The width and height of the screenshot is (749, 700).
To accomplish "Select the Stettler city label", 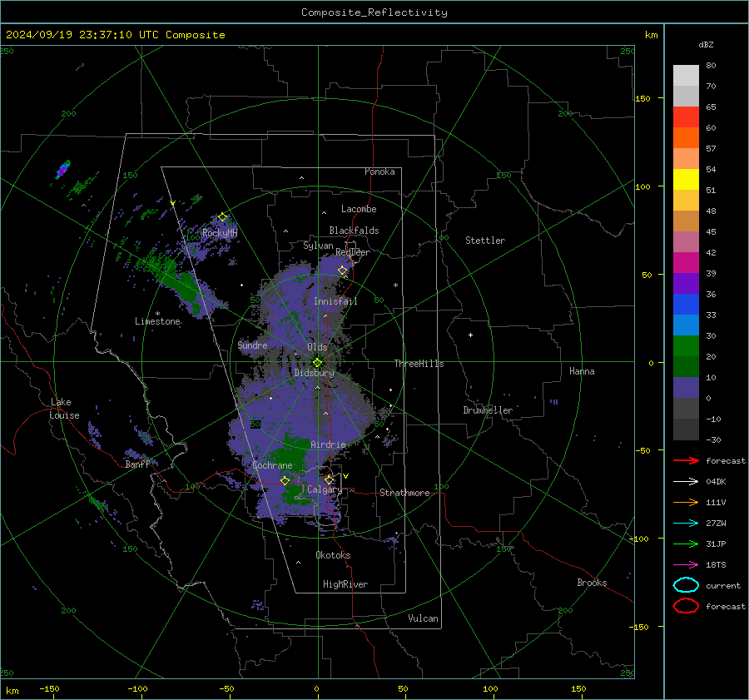I will click(x=485, y=241).
